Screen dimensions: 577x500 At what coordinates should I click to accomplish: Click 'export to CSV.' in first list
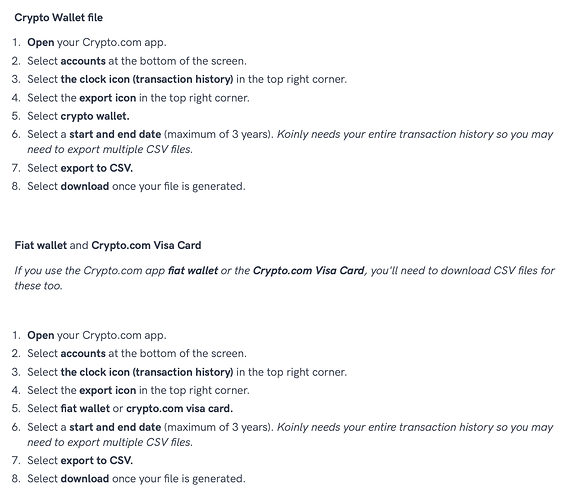(96, 168)
